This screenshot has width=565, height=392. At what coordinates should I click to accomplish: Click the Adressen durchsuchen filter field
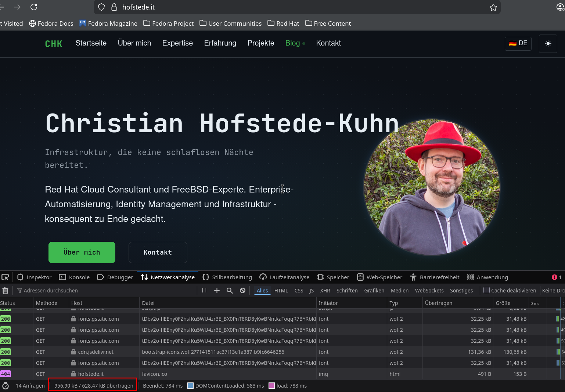coord(107,291)
